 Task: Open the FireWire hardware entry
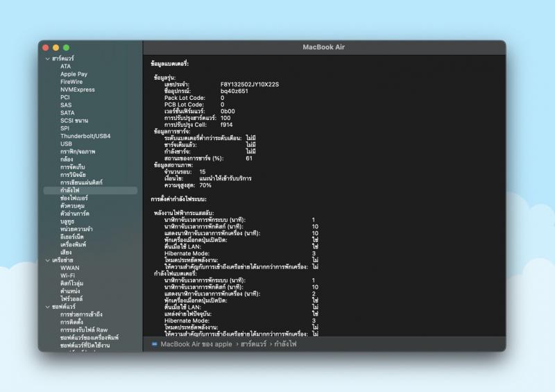coord(71,82)
